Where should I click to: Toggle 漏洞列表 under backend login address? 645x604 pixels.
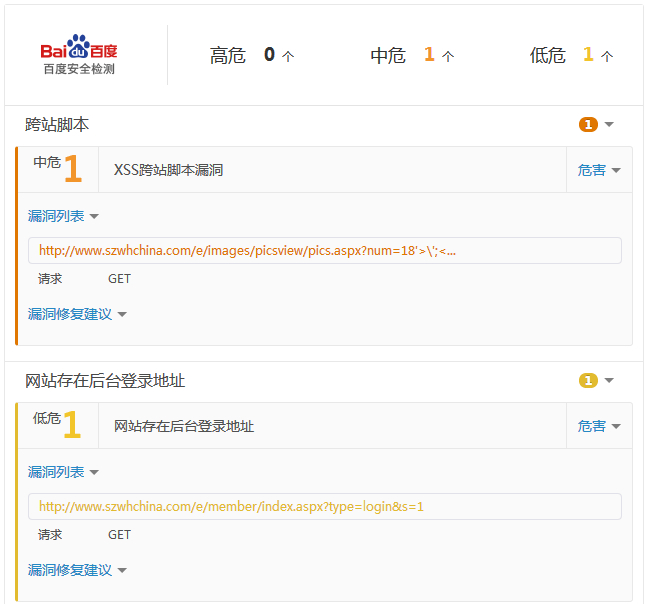click(x=63, y=472)
